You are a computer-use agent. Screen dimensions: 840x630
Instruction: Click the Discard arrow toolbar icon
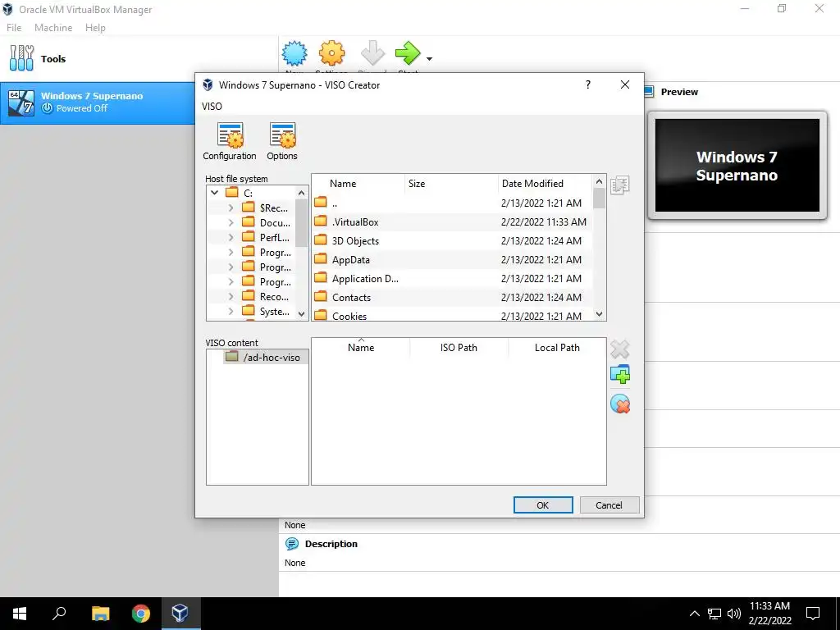373,53
